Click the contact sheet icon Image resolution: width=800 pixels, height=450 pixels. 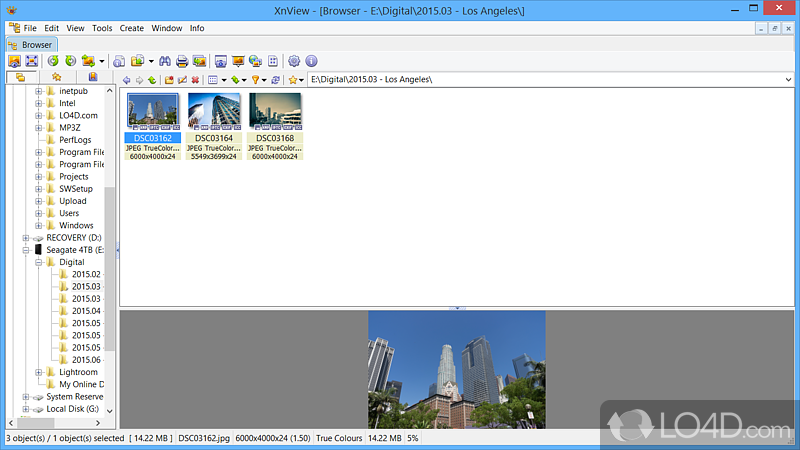click(x=273, y=61)
